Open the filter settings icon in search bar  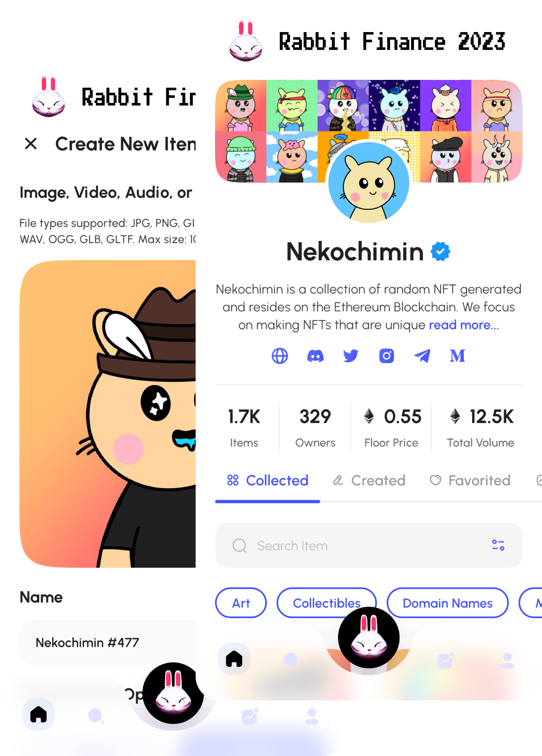[498, 545]
